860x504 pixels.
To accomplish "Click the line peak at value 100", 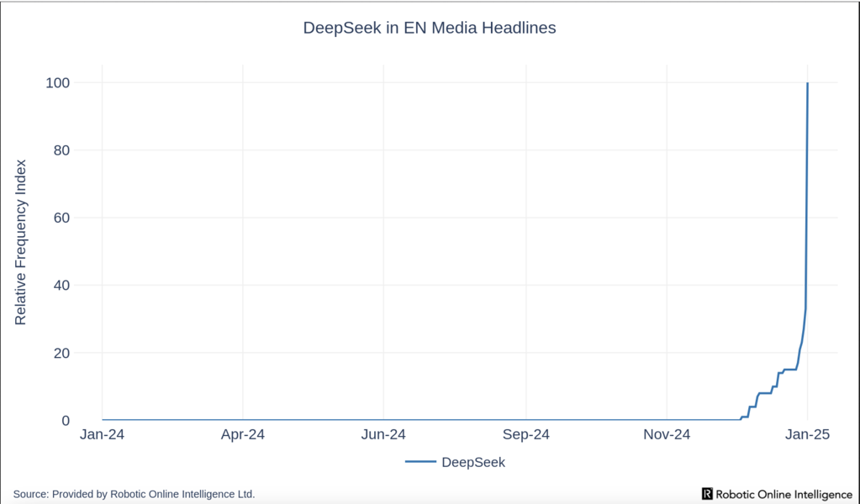I will 807,83.
